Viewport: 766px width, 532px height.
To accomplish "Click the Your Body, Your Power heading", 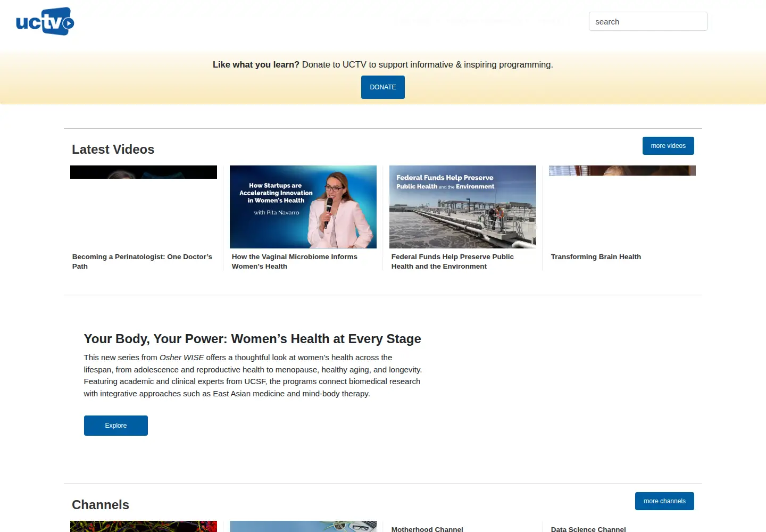I will click(252, 339).
